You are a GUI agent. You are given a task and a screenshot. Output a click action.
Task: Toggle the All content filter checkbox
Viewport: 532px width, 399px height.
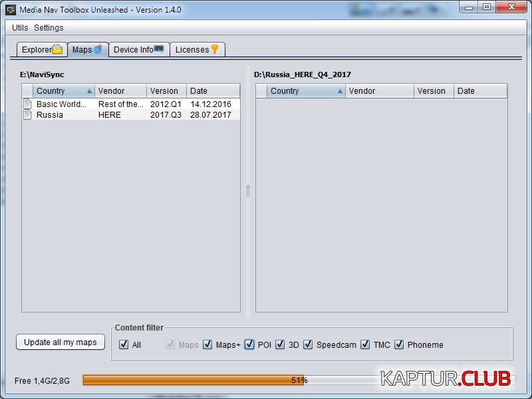124,344
